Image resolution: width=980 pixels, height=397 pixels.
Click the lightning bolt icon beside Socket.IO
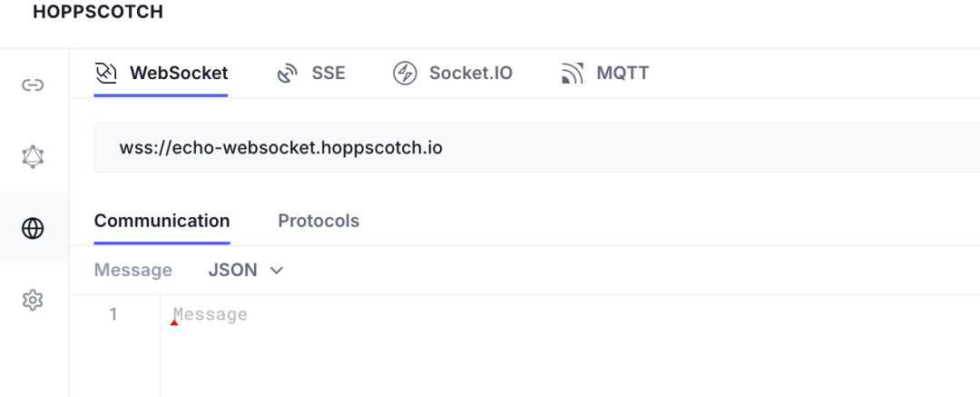[405, 73]
